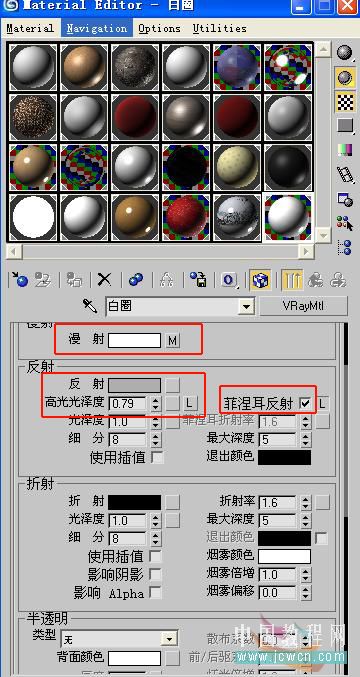Click the M map button beside 漫射

pyautogui.click(x=173, y=341)
